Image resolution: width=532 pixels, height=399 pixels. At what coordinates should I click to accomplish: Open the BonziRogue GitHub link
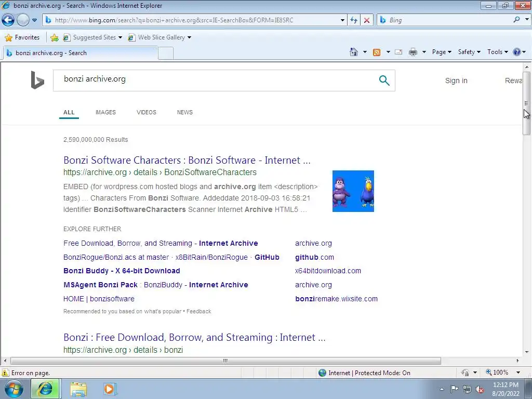point(171,257)
